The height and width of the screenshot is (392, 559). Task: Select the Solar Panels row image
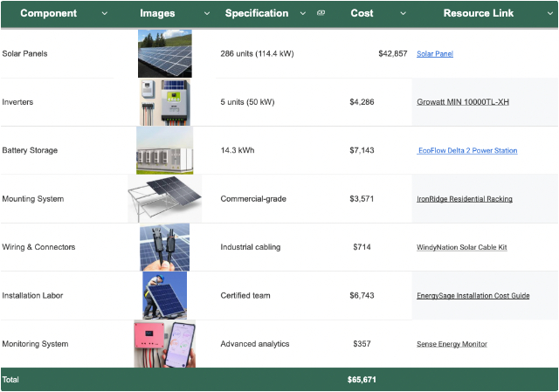pyautogui.click(x=165, y=53)
